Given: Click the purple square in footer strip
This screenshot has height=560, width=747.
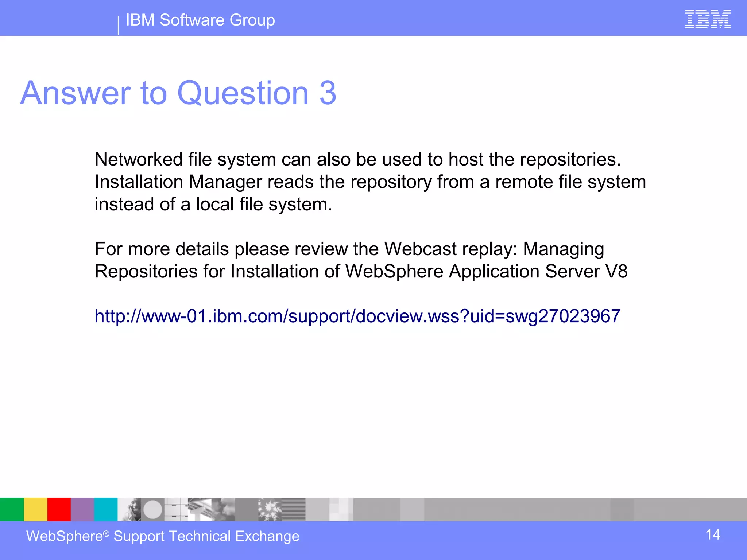Looking at the screenshot, I should [x=82, y=509].
